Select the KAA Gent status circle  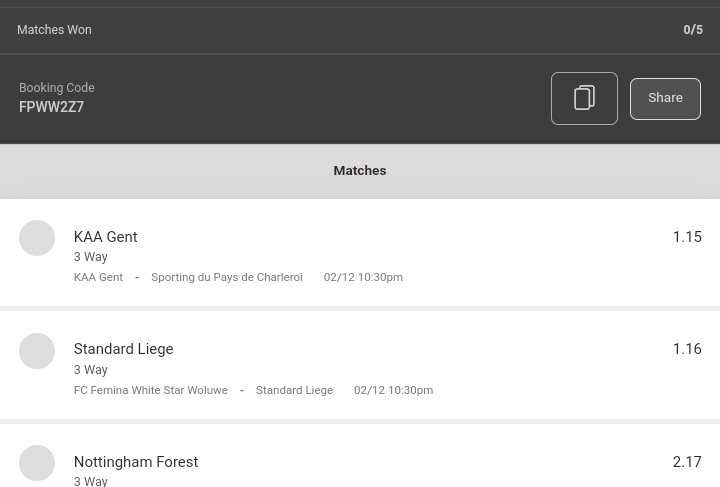point(37,238)
